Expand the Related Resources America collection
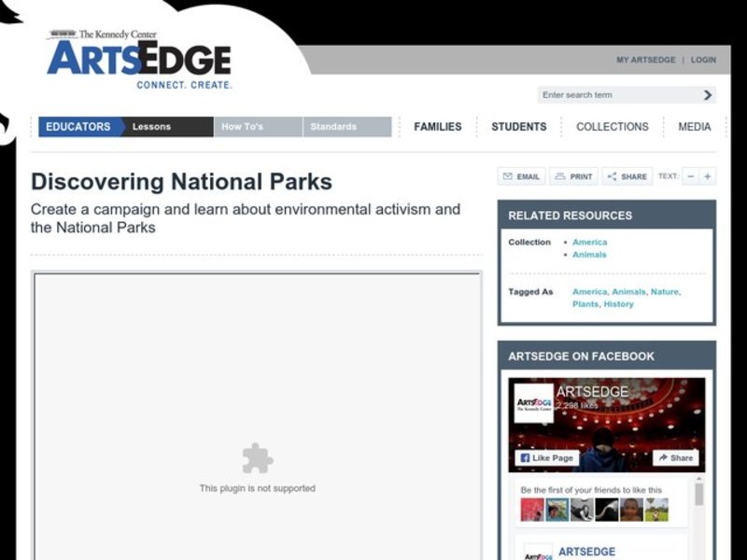 (x=589, y=242)
